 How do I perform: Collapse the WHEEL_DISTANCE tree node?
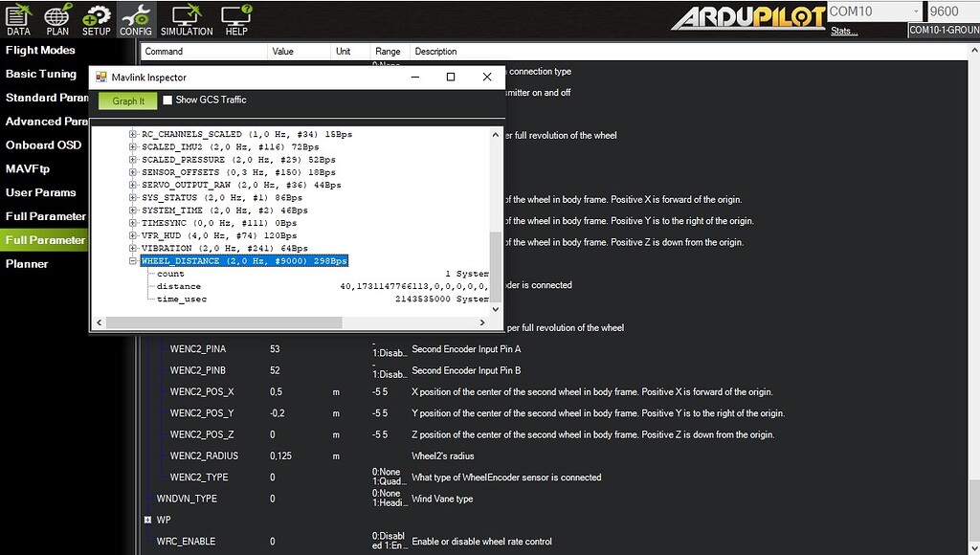coord(133,261)
